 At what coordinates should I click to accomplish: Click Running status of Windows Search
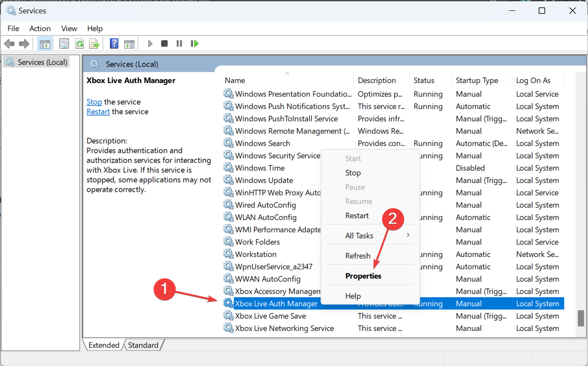[x=428, y=143]
